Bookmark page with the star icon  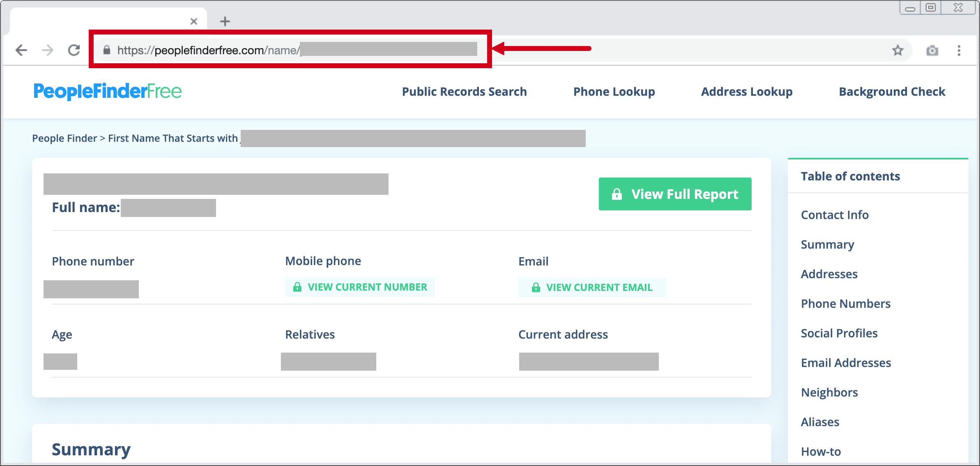tap(897, 50)
